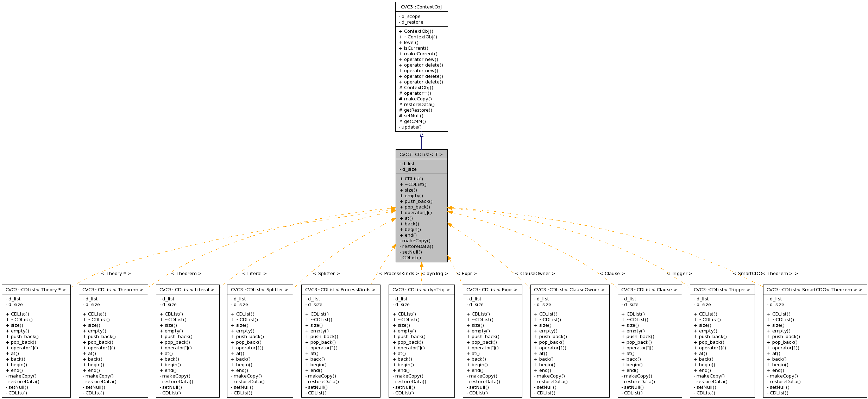The width and height of the screenshot is (868, 399).
Task: Open CVC3::CDList< ProcessKinds > class
Action: point(340,289)
